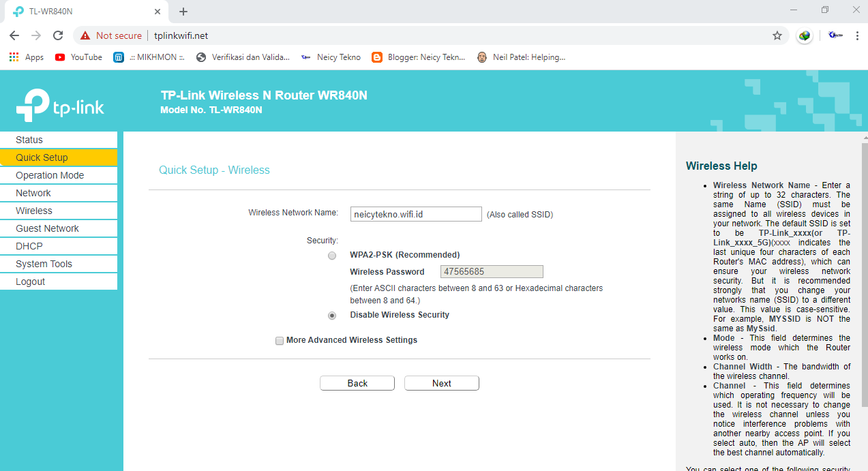Open the Quick Setup menu item

(x=59, y=157)
